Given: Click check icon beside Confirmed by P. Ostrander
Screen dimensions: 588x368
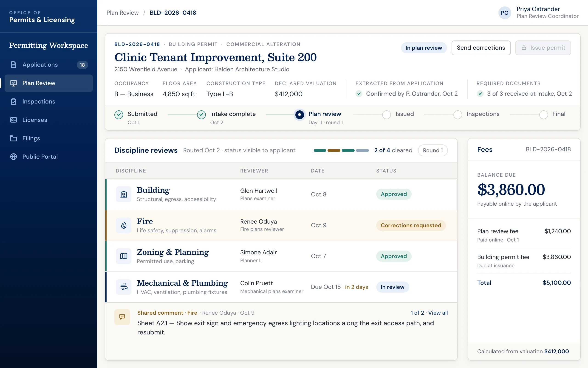Looking at the screenshot, I should pos(359,94).
